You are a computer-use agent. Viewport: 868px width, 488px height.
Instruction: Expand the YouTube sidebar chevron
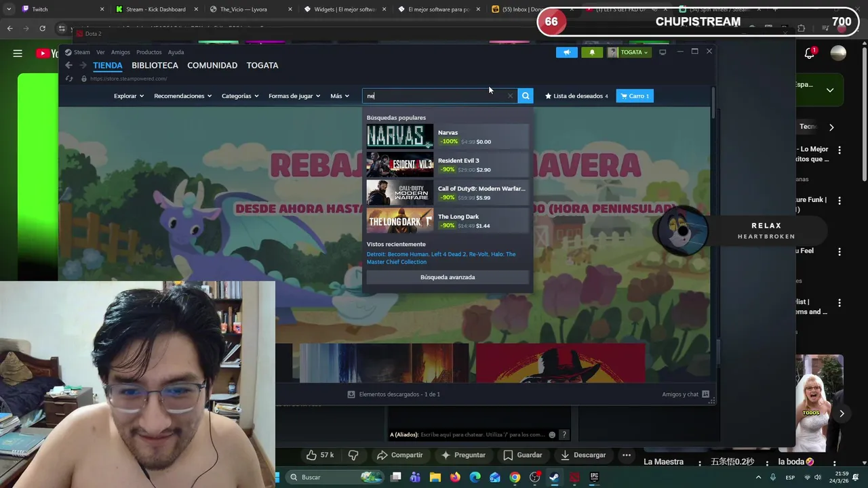830,89
